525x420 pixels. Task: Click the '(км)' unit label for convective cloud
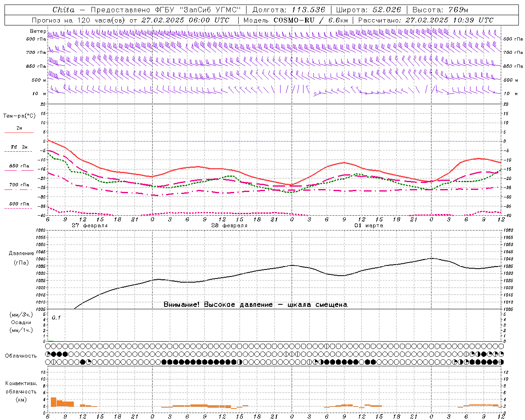coord(21,399)
